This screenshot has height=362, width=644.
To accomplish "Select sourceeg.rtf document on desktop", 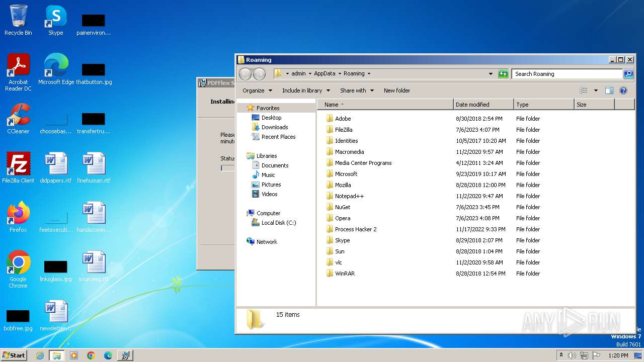I will click(x=94, y=266).
